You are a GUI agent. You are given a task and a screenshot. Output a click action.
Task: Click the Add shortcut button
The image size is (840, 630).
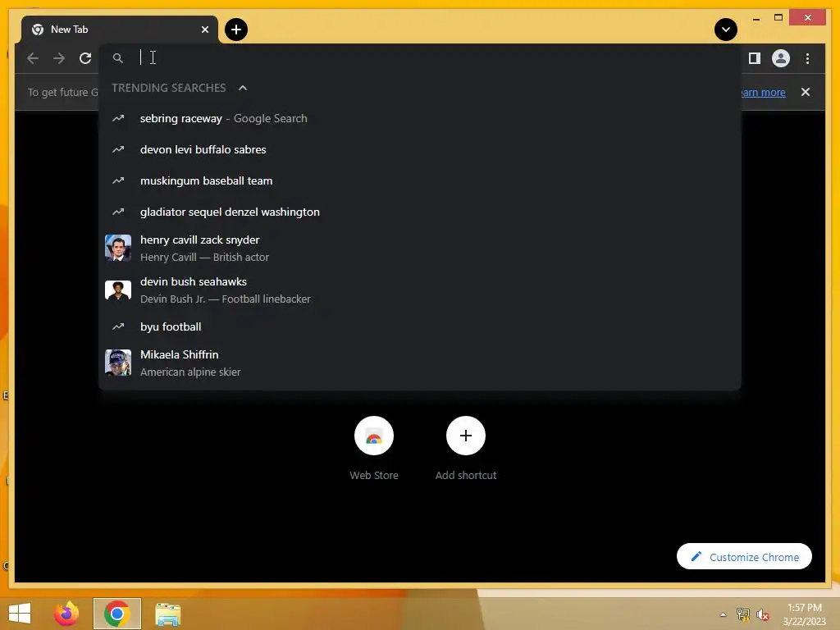[x=466, y=448]
